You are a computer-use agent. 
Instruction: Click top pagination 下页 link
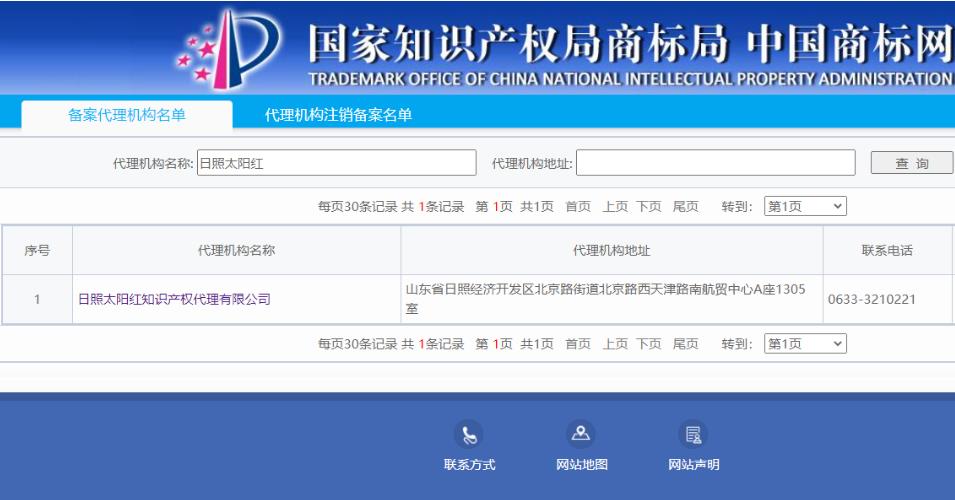[649, 206]
